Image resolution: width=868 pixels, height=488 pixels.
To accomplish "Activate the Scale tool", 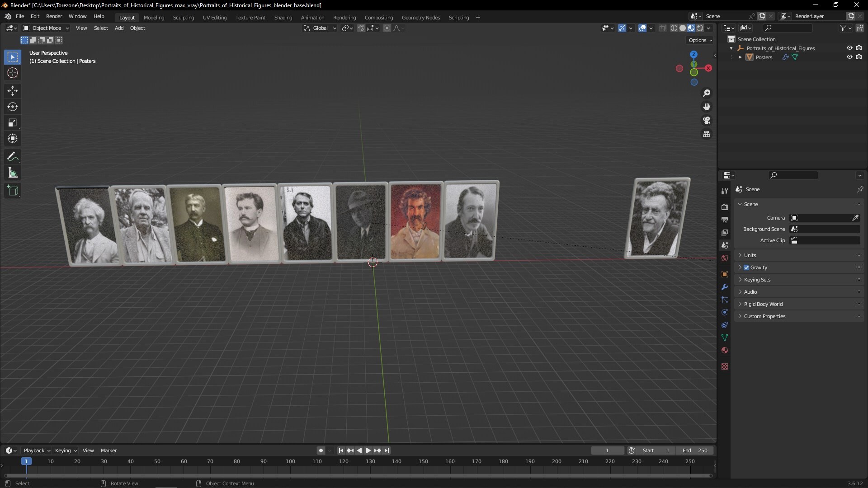I will coord(13,122).
